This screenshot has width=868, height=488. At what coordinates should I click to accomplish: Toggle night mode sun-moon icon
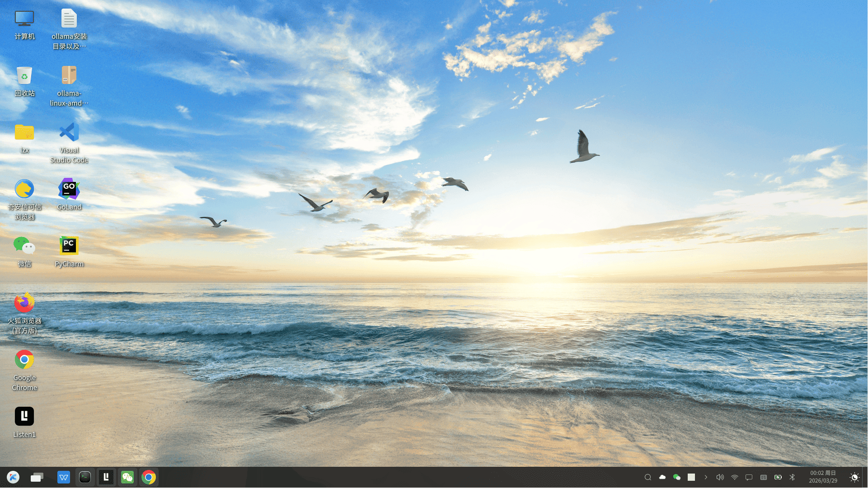click(854, 477)
